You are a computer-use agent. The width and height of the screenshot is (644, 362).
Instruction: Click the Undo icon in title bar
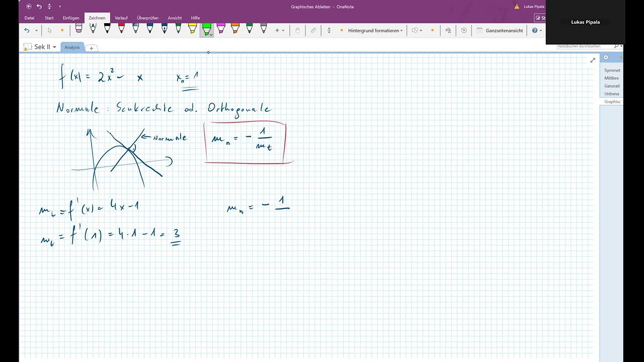tap(39, 7)
